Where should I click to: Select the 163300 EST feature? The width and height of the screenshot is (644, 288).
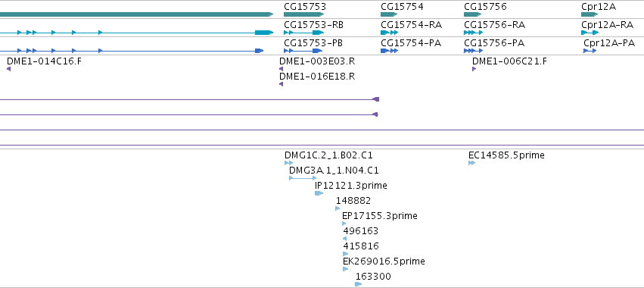click(x=359, y=284)
